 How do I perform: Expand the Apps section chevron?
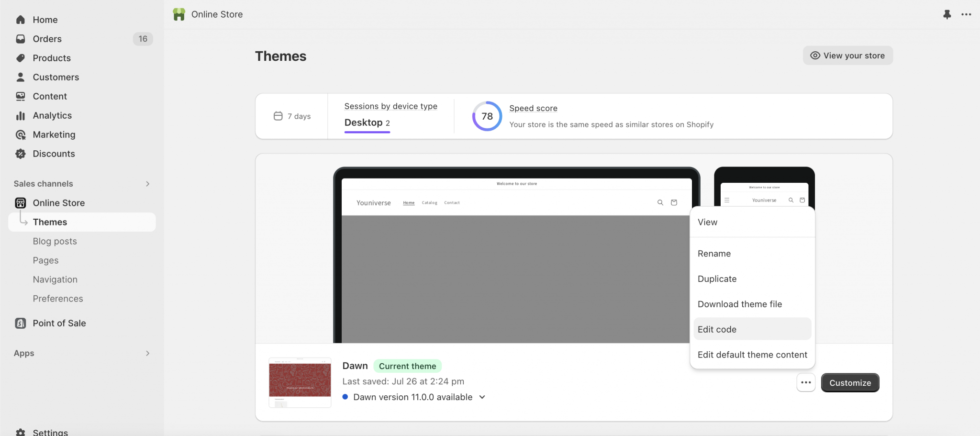(x=147, y=353)
